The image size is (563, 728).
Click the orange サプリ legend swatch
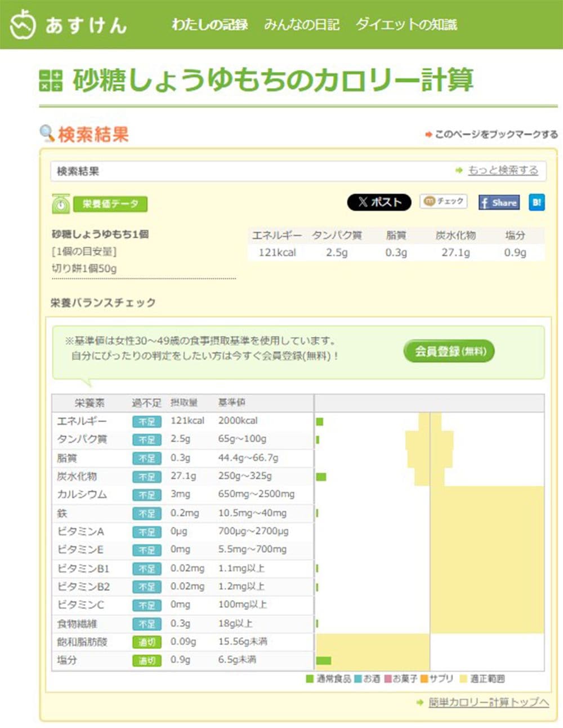coord(425,679)
